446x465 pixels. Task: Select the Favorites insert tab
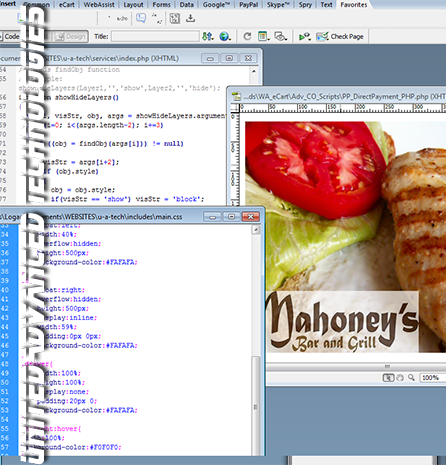(x=354, y=5)
